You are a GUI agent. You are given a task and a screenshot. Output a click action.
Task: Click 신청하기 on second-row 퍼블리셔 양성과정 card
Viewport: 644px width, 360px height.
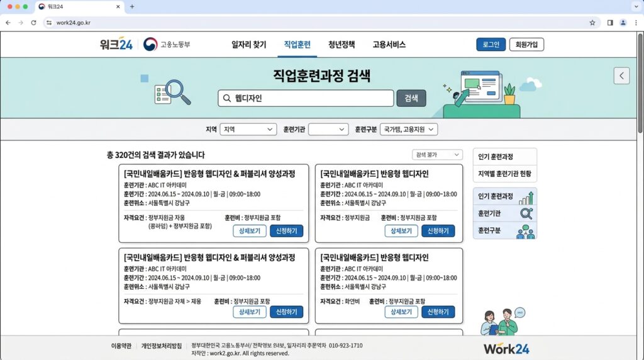tap(286, 312)
